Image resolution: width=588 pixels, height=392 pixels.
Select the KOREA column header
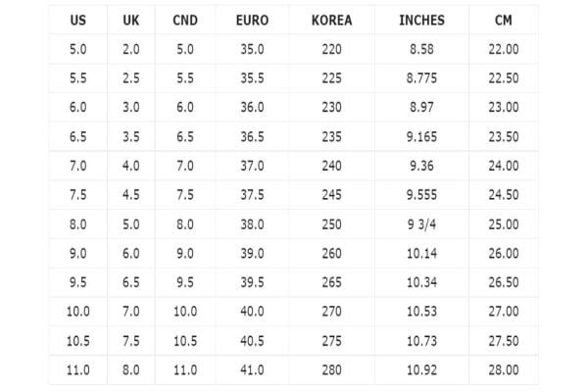pyautogui.click(x=332, y=20)
